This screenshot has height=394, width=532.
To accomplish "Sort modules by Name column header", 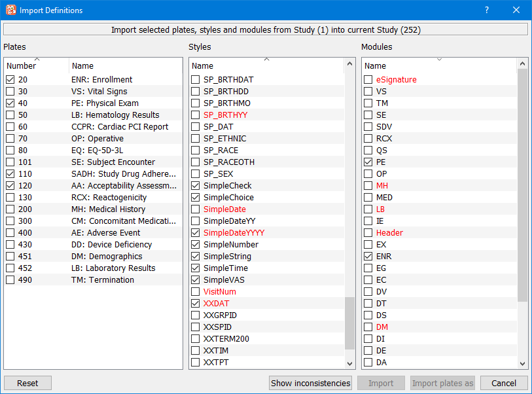I will coord(438,65).
